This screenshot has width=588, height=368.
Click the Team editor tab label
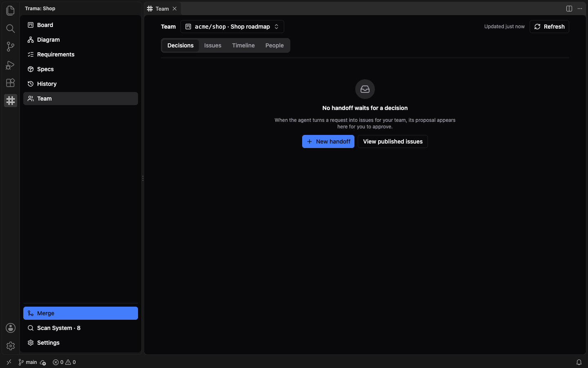click(x=162, y=9)
